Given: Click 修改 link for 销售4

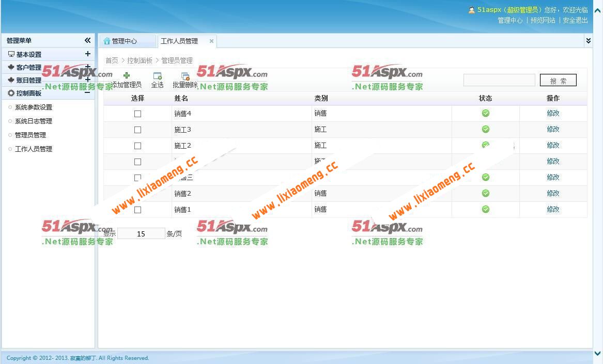Looking at the screenshot, I should pos(553,113).
